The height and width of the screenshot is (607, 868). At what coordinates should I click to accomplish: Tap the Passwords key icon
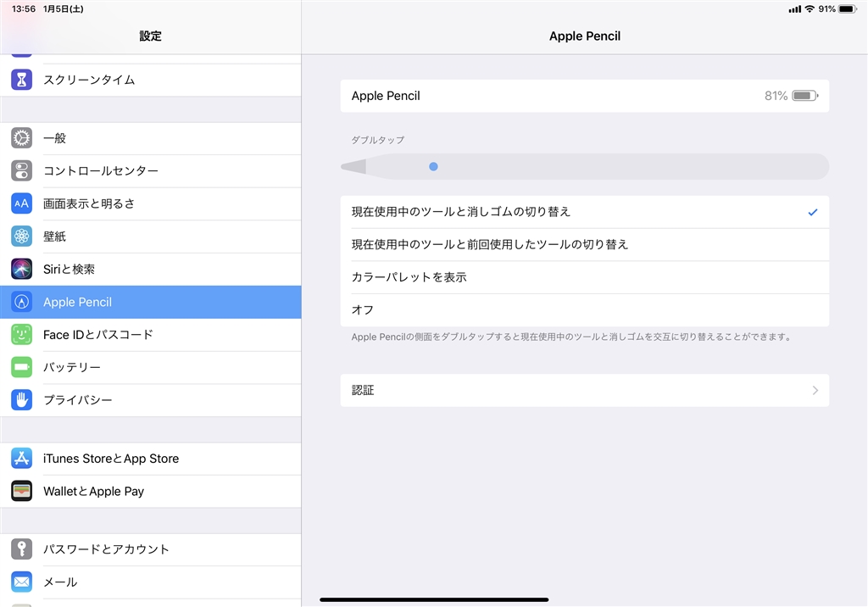[21, 549]
